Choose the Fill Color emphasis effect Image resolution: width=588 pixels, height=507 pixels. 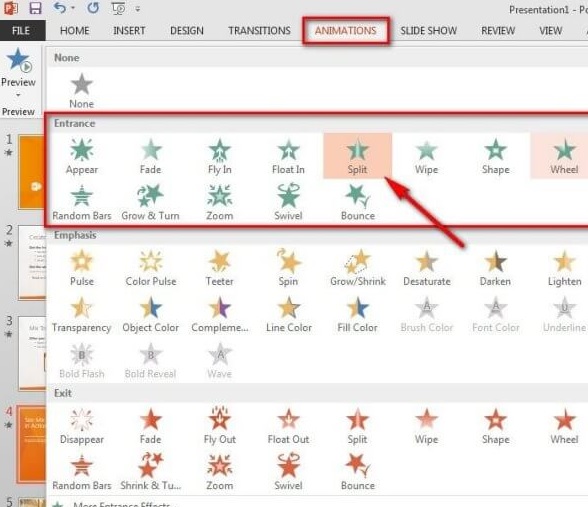[357, 314]
